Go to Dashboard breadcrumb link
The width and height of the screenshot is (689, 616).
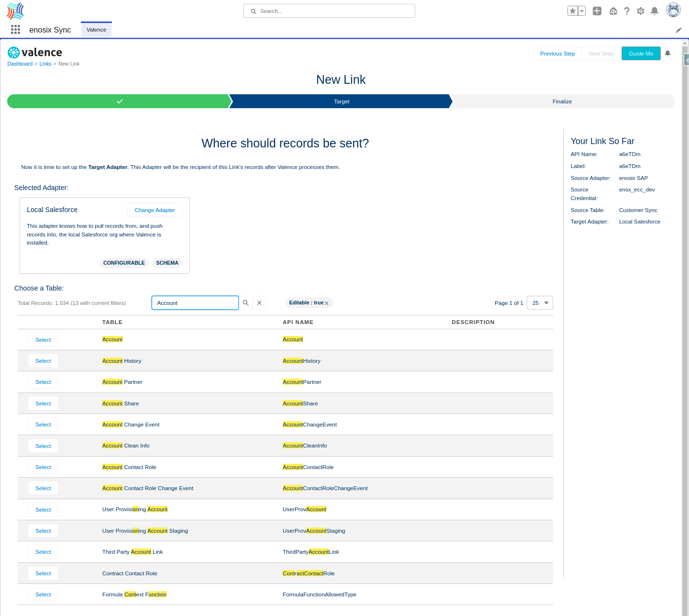coord(20,64)
